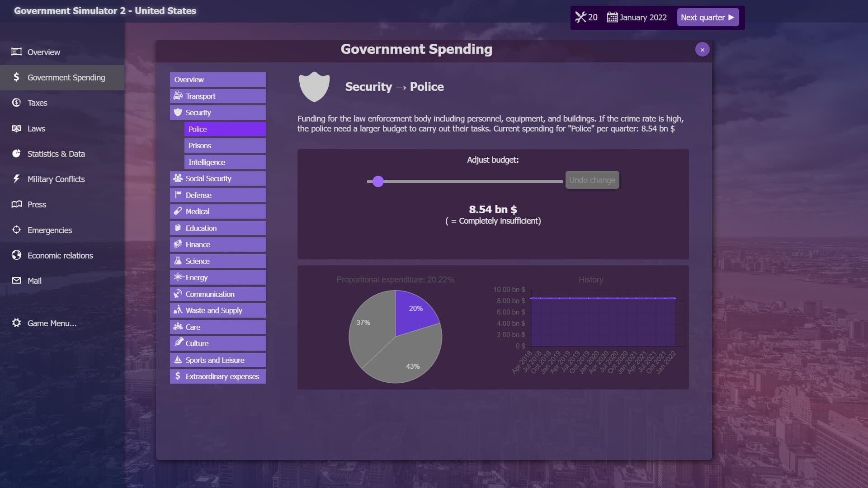
Task: Click the Undo change button
Action: click(x=592, y=180)
